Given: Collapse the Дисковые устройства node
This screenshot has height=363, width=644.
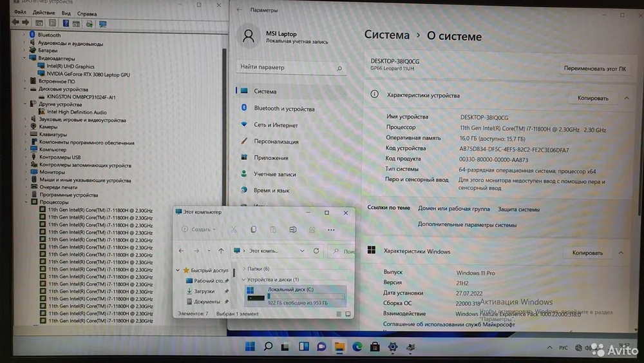Looking at the screenshot, I should click(x=24, y=89).
